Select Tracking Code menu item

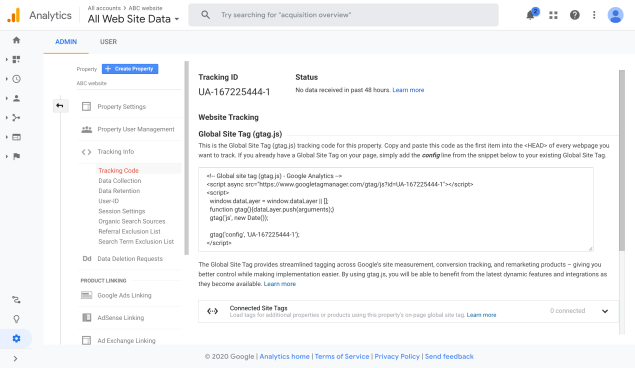pyautogui.click(x=119, y=170)
